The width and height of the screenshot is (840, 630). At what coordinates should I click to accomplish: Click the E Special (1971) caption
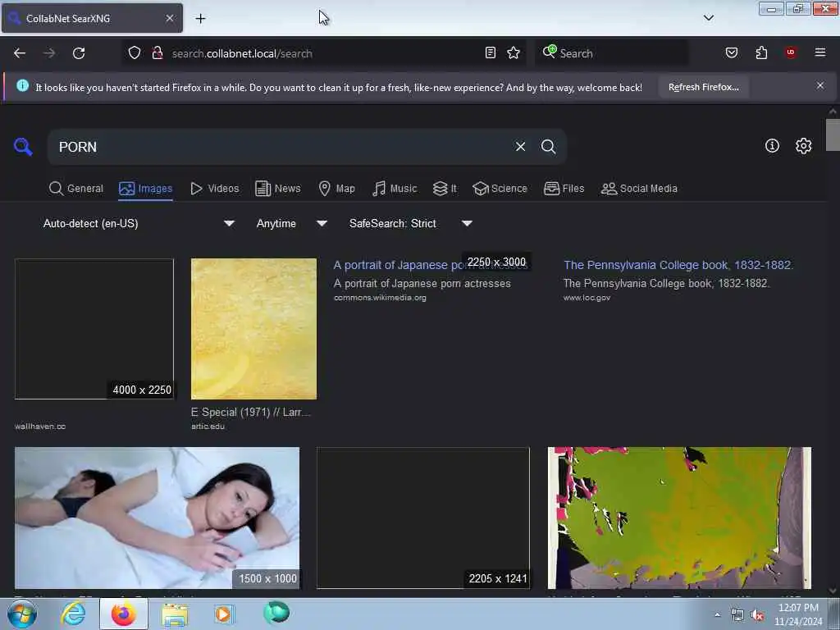251,412
